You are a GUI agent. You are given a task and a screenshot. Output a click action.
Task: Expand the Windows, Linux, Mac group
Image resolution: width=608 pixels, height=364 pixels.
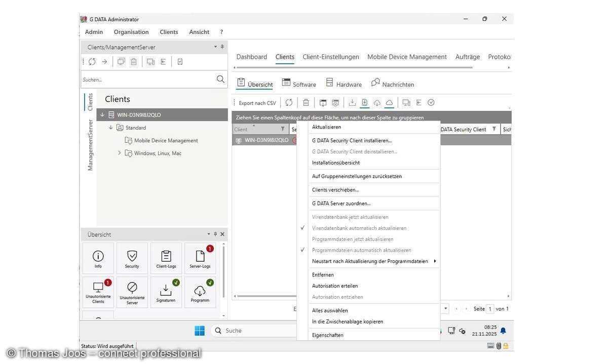pos(120,153)
